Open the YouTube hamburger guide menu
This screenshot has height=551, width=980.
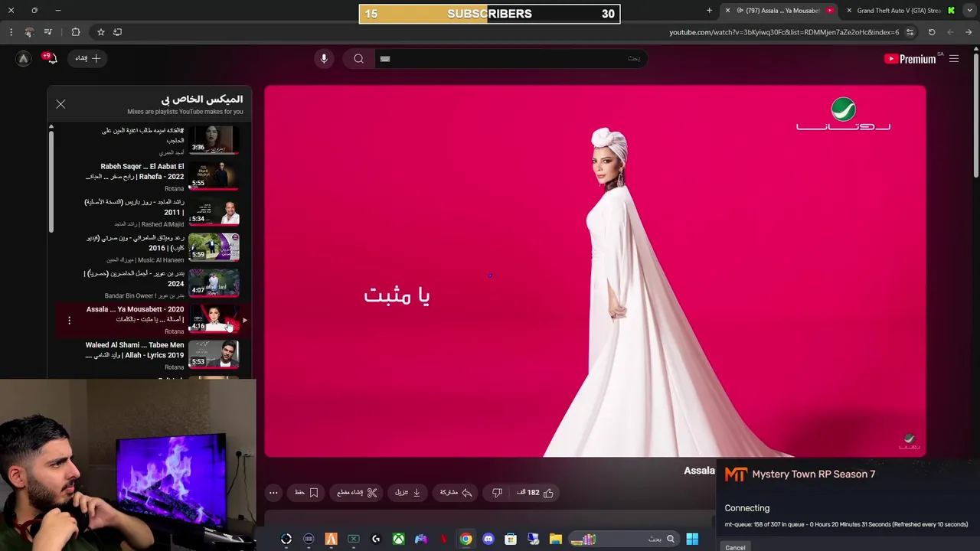pyautogui.click(x=954, y=59)
